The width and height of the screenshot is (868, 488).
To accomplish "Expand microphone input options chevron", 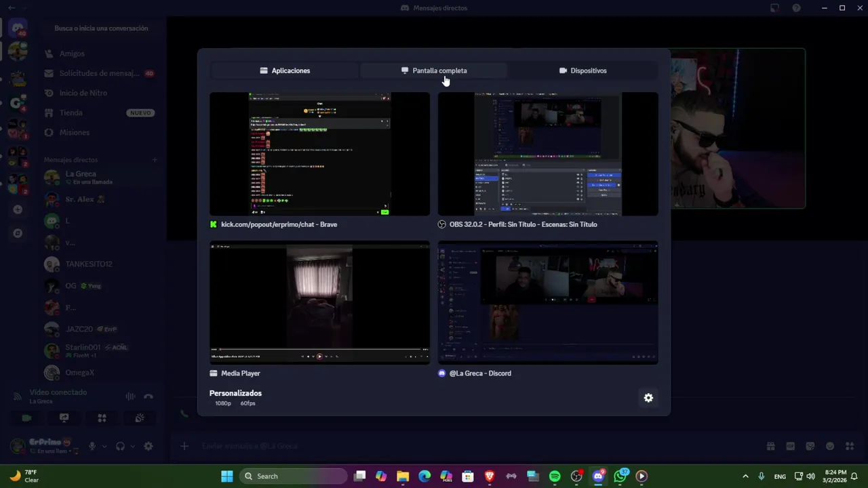I will pyautogui.click(x=104, y=446).
